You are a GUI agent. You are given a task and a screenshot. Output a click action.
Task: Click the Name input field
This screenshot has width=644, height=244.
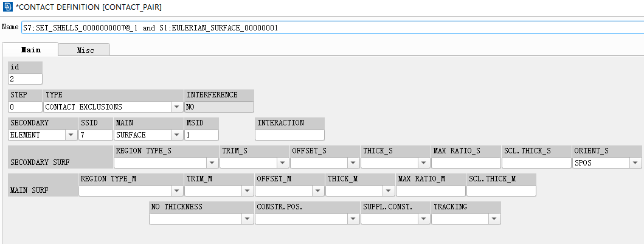(x=332, y=27)
